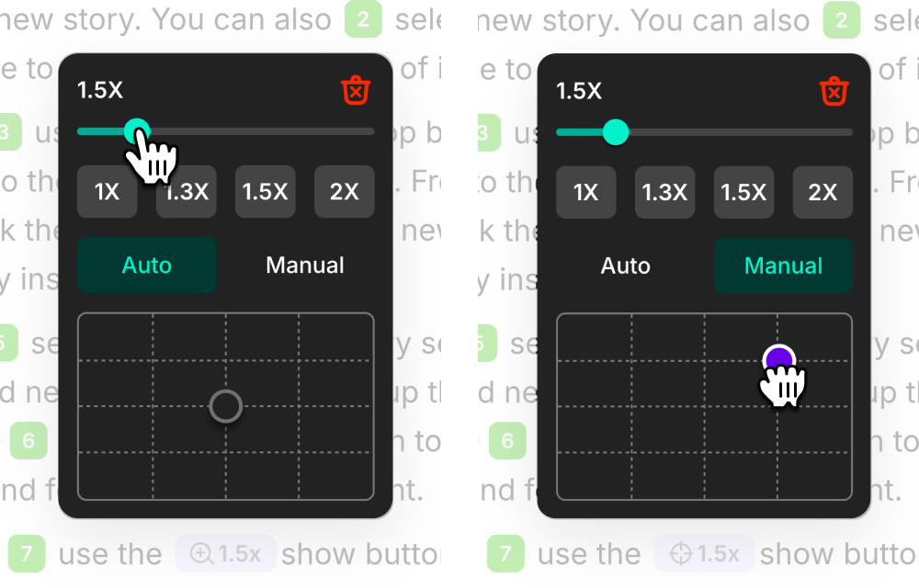Image resolution: width=919 pixels, height=588 pixels.
Task: Choose the 1.5X preset in the left panel
Action: (266, 192)
